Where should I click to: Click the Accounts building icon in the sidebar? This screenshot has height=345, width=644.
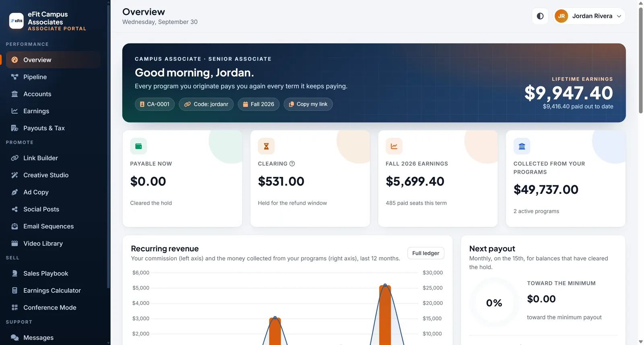coord(14,94)
